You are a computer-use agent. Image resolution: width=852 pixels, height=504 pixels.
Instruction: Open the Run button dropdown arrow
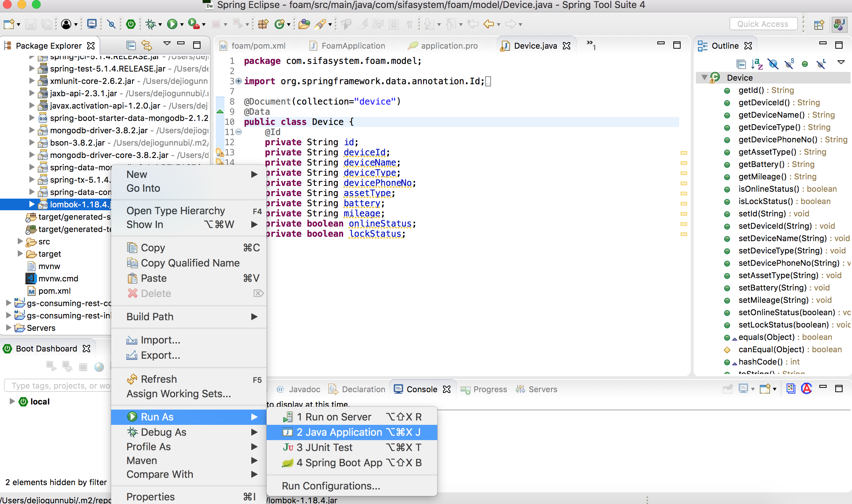coord(182,25)
